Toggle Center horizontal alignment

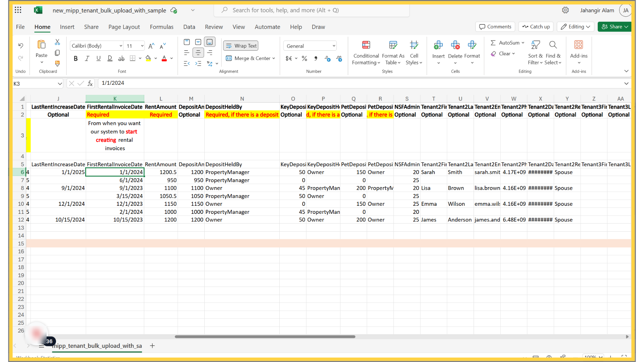coord(198,53)
